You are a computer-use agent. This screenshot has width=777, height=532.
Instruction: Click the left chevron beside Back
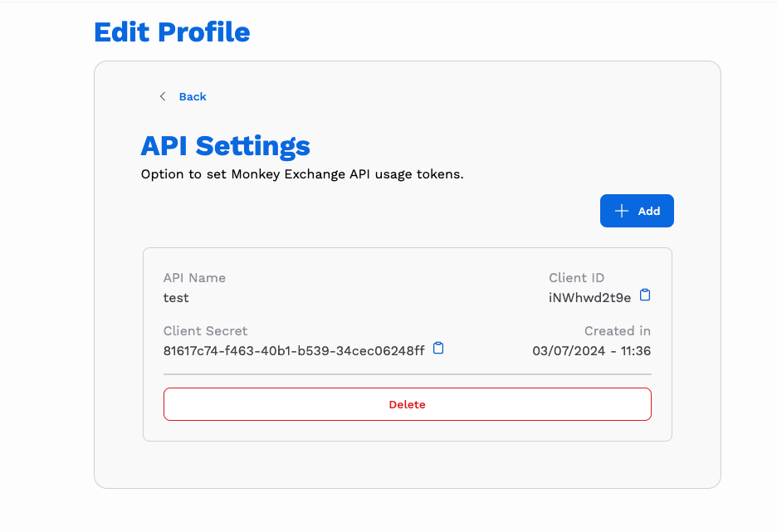[x=163, y=96]
